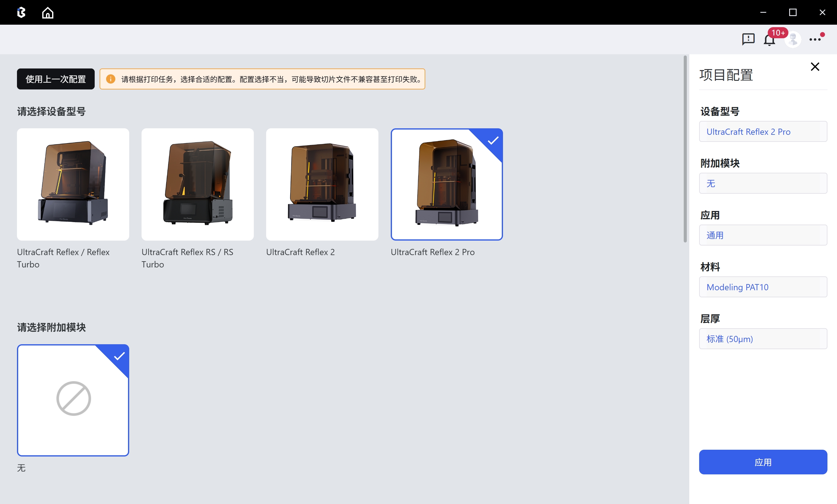The image size is (837, 504).
Task: Click the warning banner message text
Action: click(x=271, y=79)
